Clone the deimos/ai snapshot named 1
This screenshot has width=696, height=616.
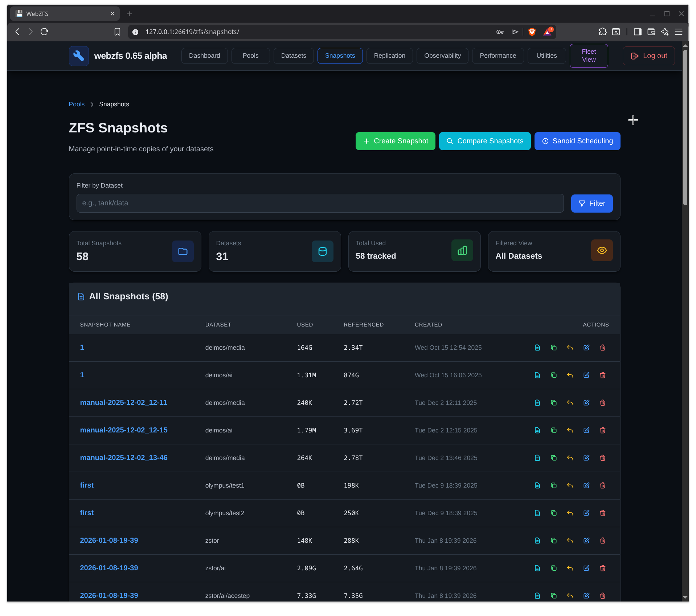[553, 375]
